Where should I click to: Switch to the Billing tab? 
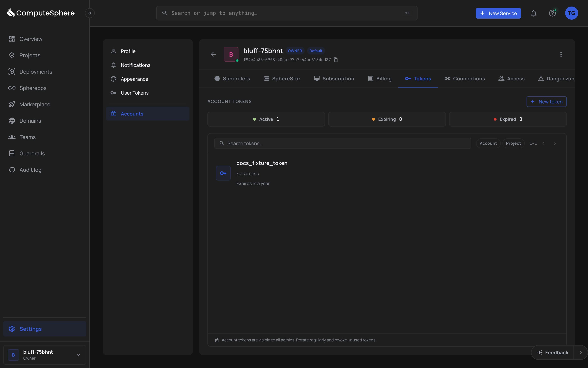[380, 79]
